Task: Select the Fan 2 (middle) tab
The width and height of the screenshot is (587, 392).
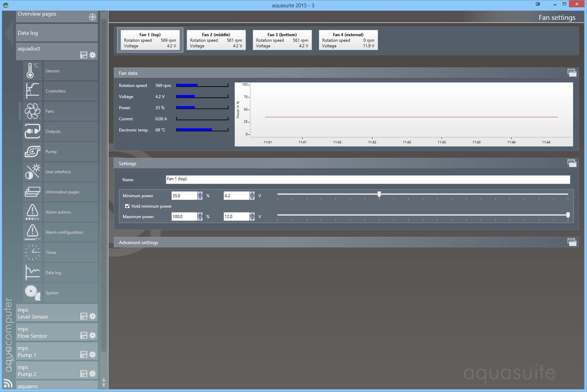Action: 216,40
